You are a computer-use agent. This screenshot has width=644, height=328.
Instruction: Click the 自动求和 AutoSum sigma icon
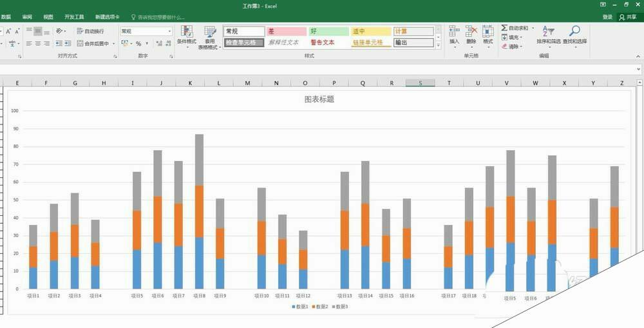pyautogui.click(x=505, y=28)
